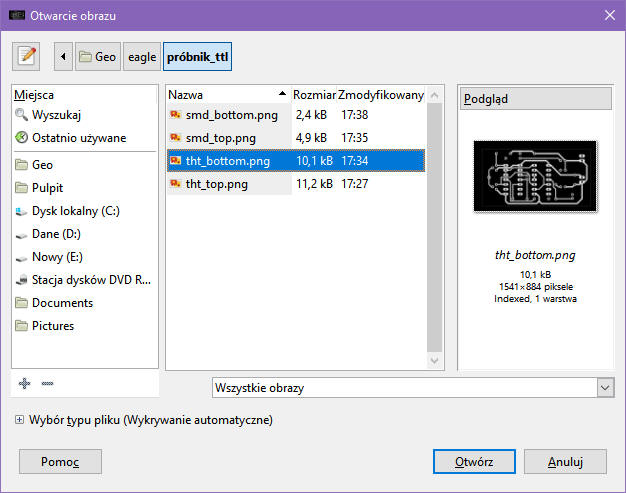Click the file list vertical scrollbar

tap(435, 230)
